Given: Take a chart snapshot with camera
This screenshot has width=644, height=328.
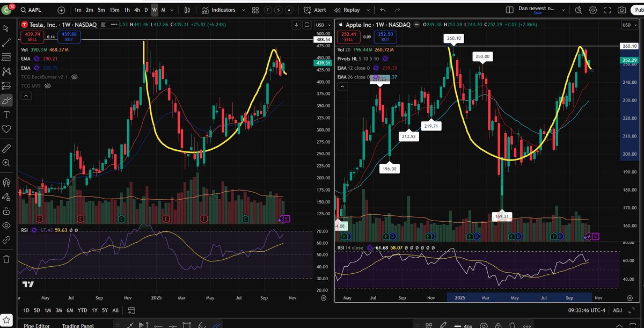Looking at the screenshot, I should click(621, 10).
